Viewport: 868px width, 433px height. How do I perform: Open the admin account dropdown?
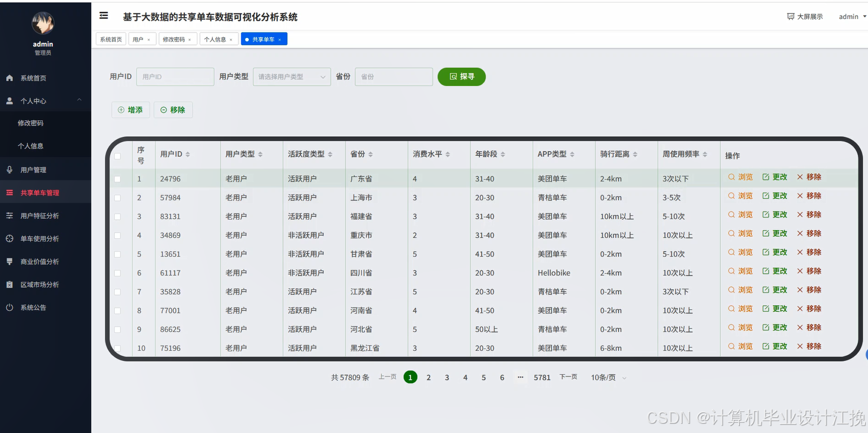tap(852, 17)
